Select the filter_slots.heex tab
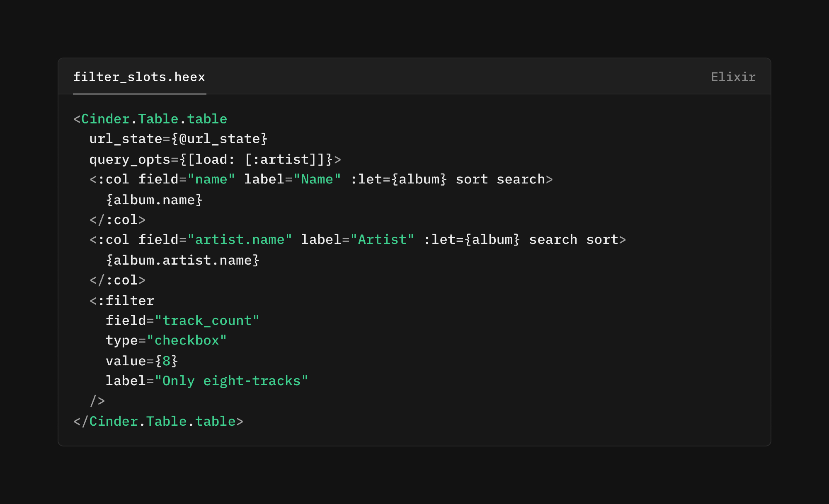The image size is (829, 504). [139, 77]
